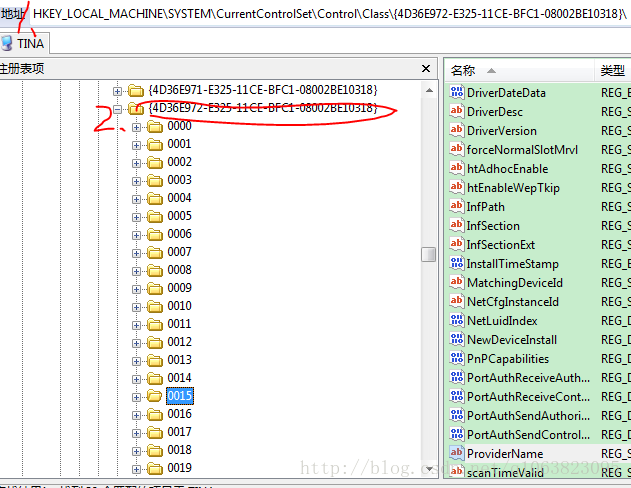Screen dimensions: 631x488
Task: Click folder icon of key 0007
Action: point(155,253)
